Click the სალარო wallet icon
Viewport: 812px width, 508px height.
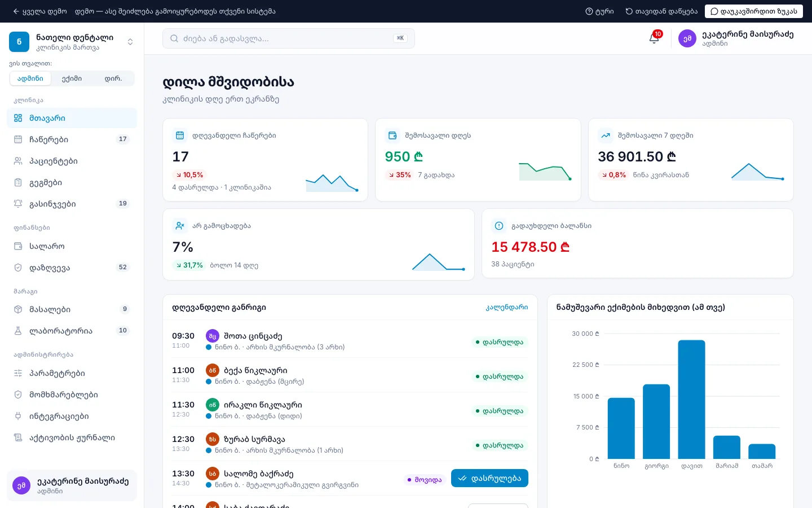tap(18, 246)
